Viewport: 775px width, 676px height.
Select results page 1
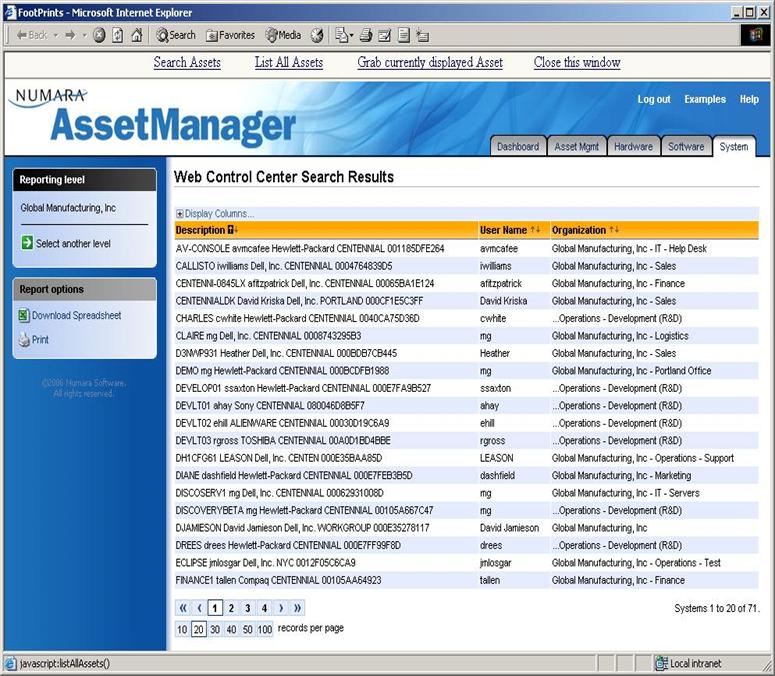pyautogui.click(x=215, y=608)
